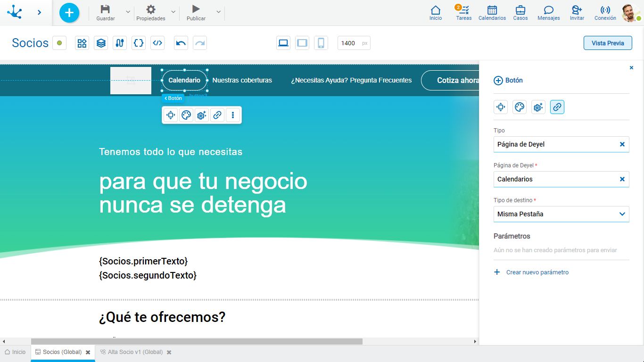
Task: Click floating toolbar gear settings icon
Action: point(202,115)
